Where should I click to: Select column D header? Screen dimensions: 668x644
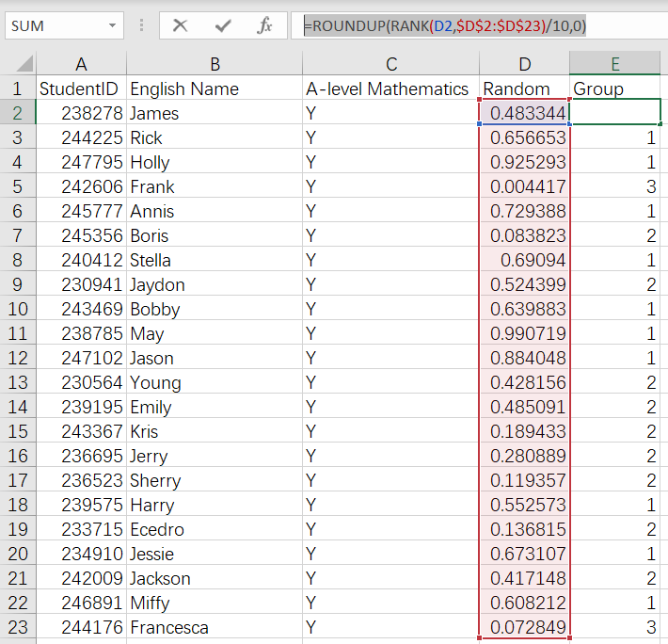tap(524, 64)
